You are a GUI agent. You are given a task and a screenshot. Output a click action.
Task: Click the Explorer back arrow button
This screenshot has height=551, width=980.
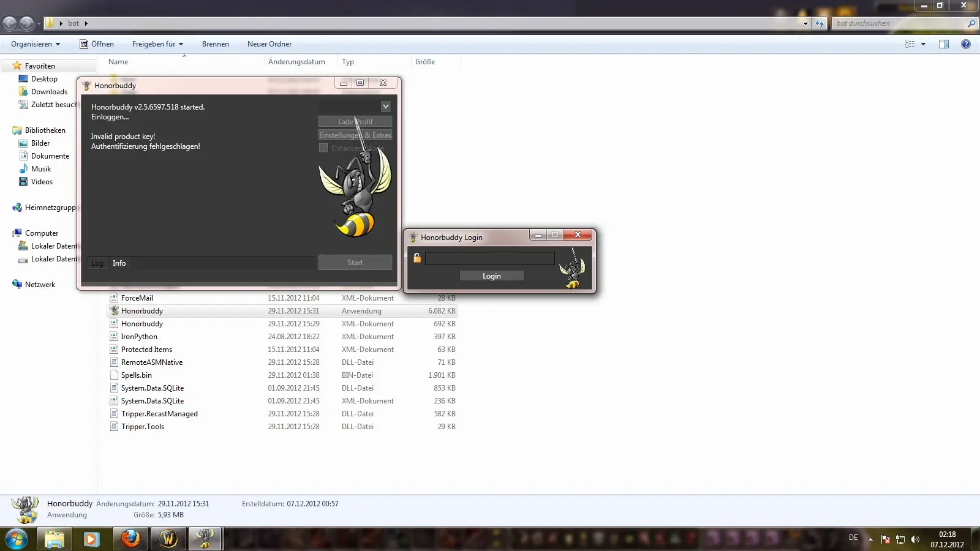pos(10,23)
